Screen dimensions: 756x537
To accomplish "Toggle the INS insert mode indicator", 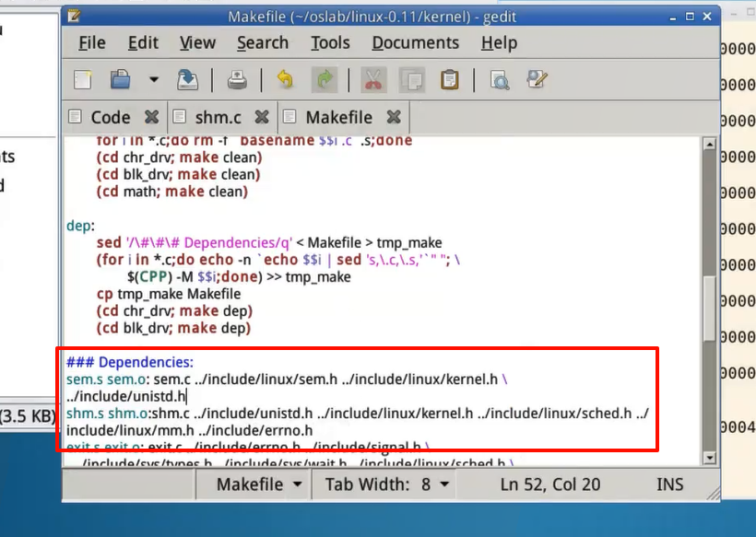I will click(x=669, y=484).
